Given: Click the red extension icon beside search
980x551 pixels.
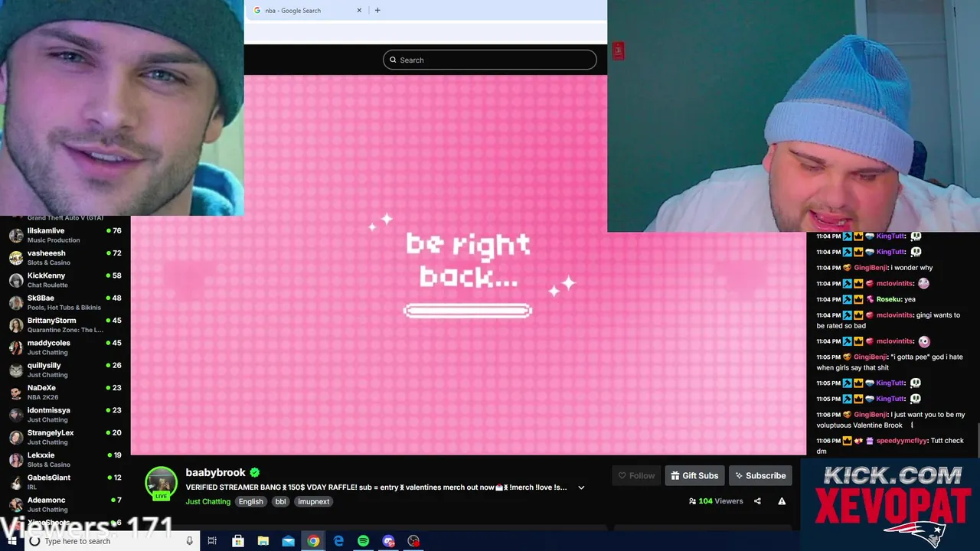Looking at the screenshot, I should click(618, 51).
